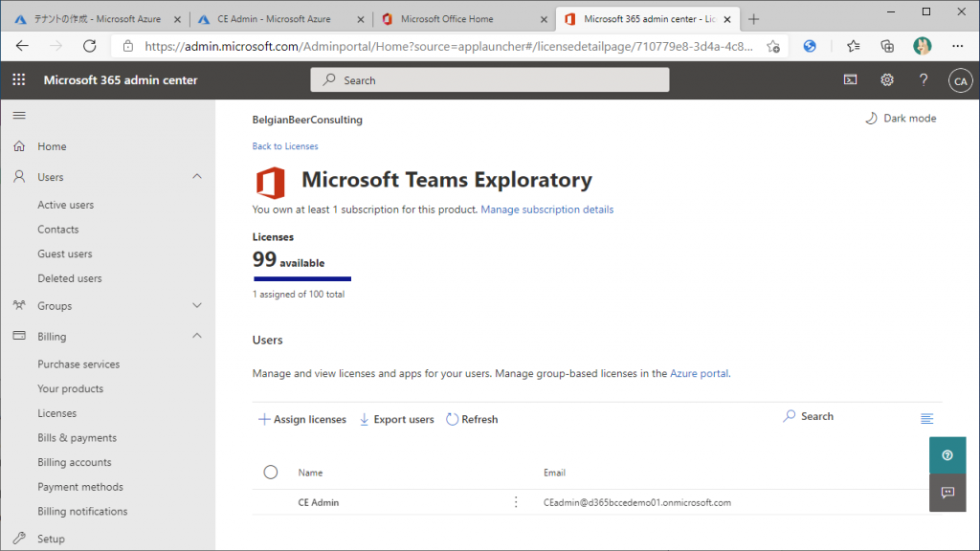Image resolution: width=980 pixels, height=551 pixels.
Task: Open the Settings gear icon
Action: (x=887, y=80)
